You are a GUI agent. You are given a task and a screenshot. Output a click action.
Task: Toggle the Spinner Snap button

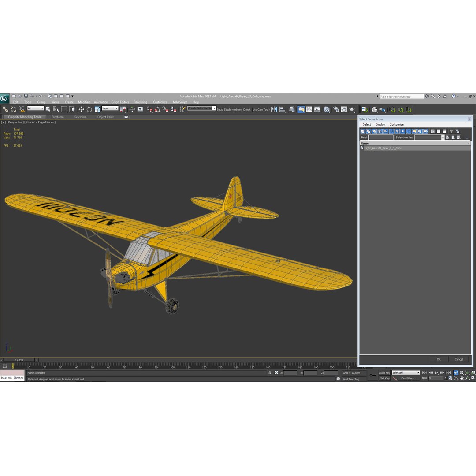tap(173, 109)
